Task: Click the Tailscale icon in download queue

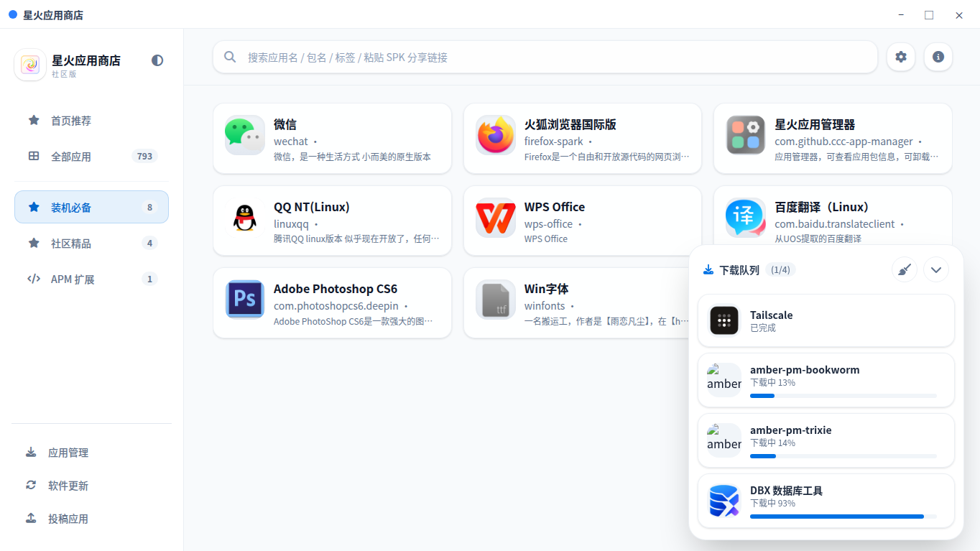Action: pyautogui.click(x=724, y=320)
